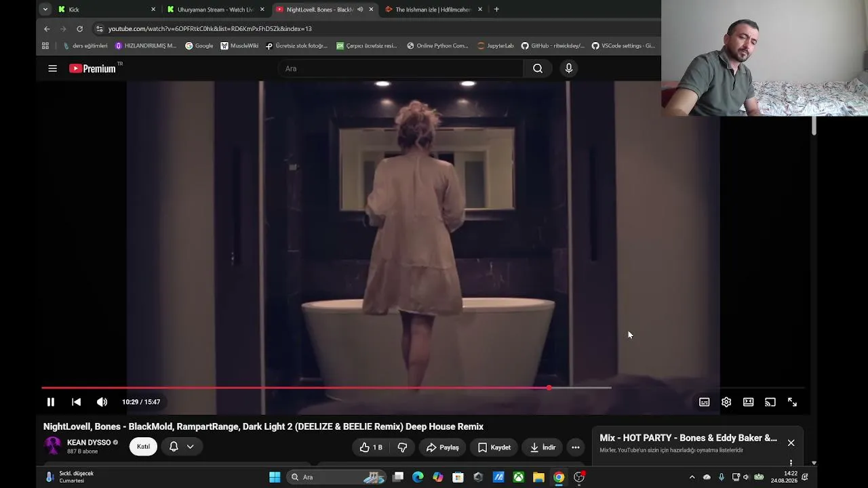Switch to the Uhuryaman Stream tab
The height and width of the screenshot is (488, 868).
click(x=214, y=9)
